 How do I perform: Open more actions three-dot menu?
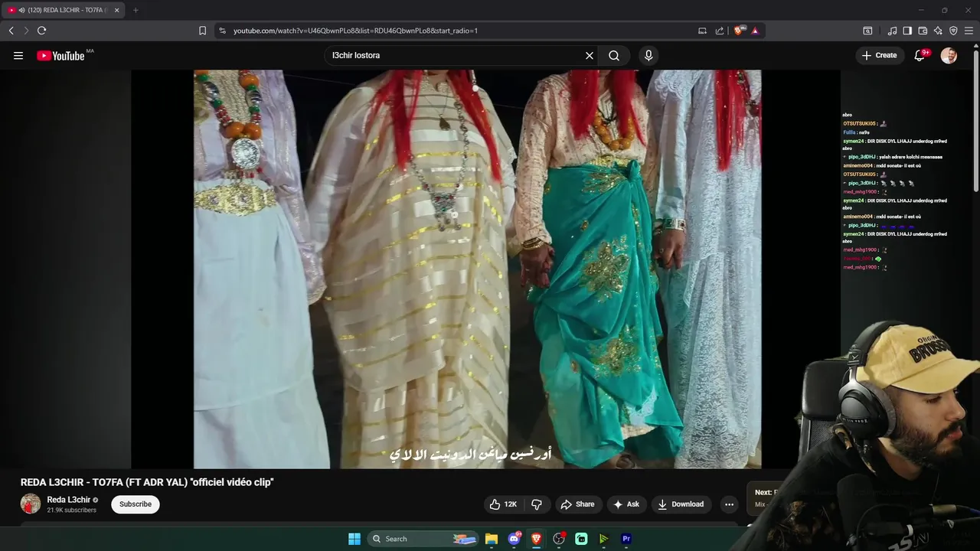pyautogui.click(x=729, y=504)
